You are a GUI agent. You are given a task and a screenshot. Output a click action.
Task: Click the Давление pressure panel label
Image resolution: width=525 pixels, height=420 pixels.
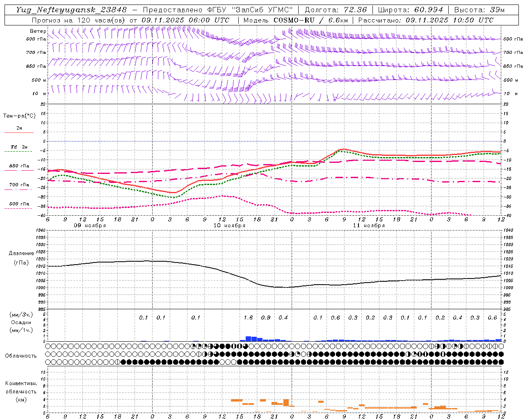[21, 253]
